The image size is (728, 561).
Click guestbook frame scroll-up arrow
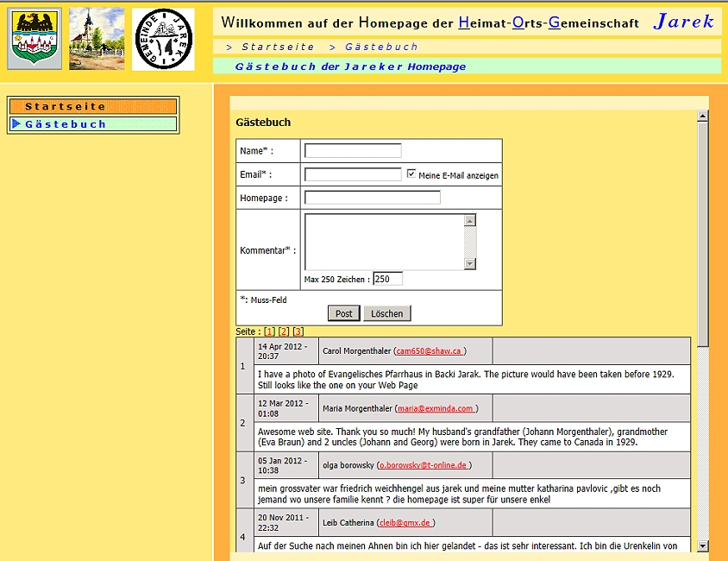click(703, 116)
